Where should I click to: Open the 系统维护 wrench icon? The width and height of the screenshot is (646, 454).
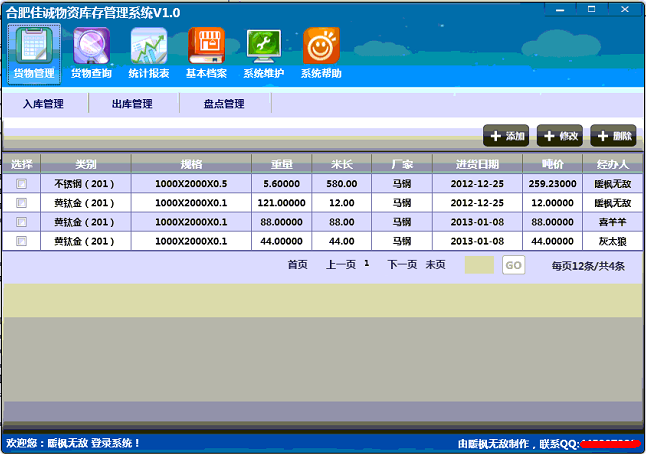coord(264,46)
